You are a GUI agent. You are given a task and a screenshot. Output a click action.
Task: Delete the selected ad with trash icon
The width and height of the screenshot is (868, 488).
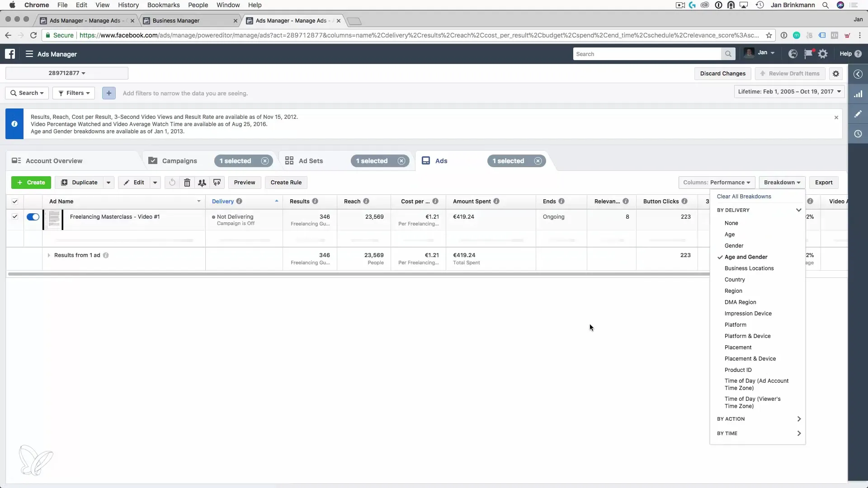(187, 183)
